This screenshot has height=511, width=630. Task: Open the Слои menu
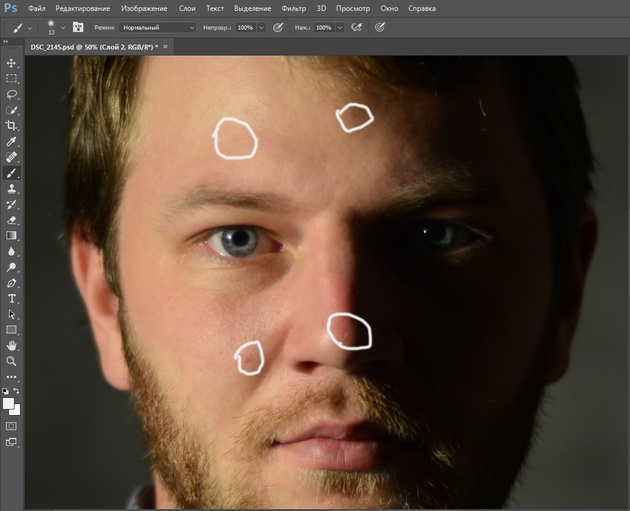click(187, 8)
